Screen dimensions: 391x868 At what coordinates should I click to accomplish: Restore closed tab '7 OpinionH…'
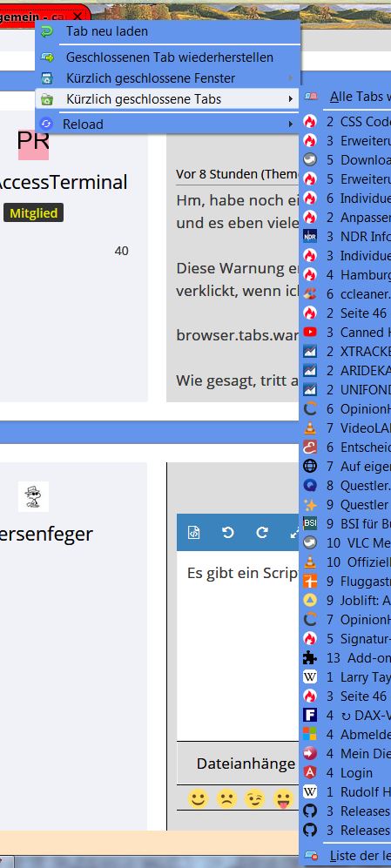(x=347, y=620)
